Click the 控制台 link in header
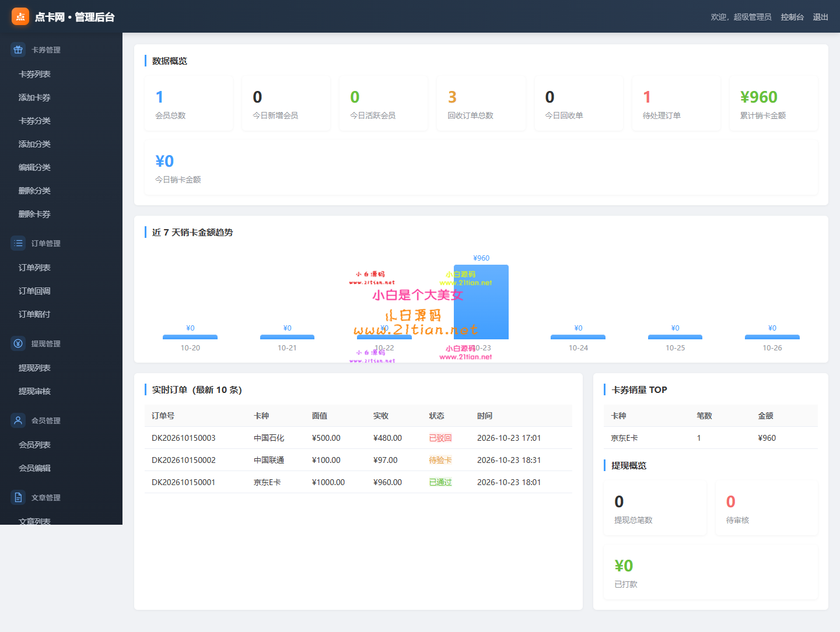The image size is (840, 632). point(792,17)
